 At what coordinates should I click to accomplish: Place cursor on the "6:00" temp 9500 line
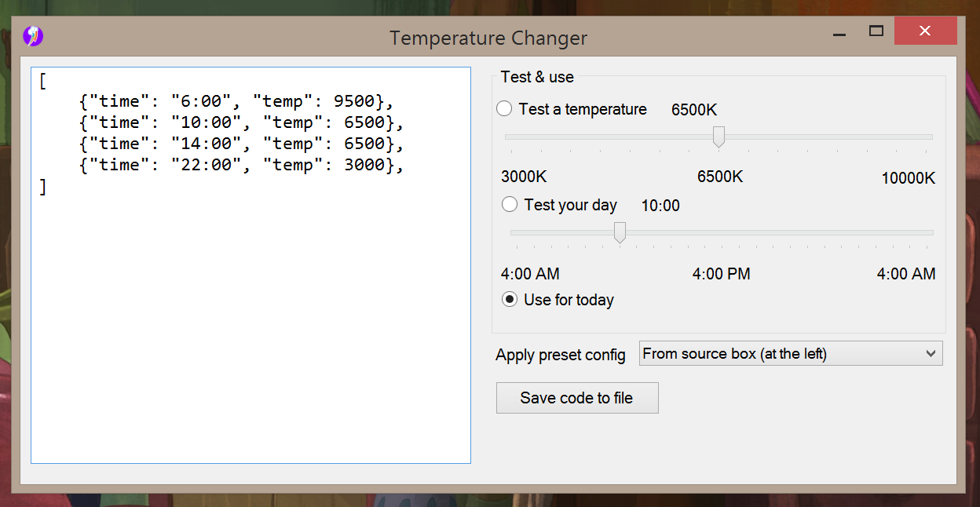tap(236, 101)
